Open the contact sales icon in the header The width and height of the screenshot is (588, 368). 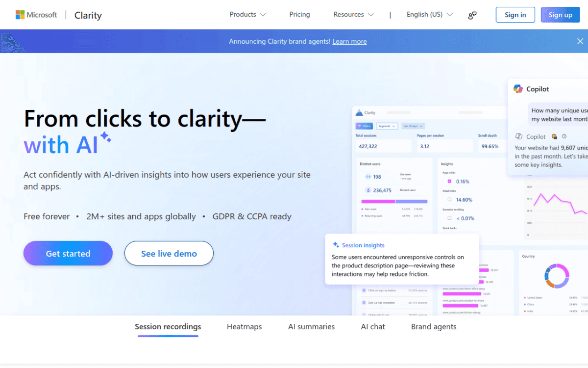(472, 15)
